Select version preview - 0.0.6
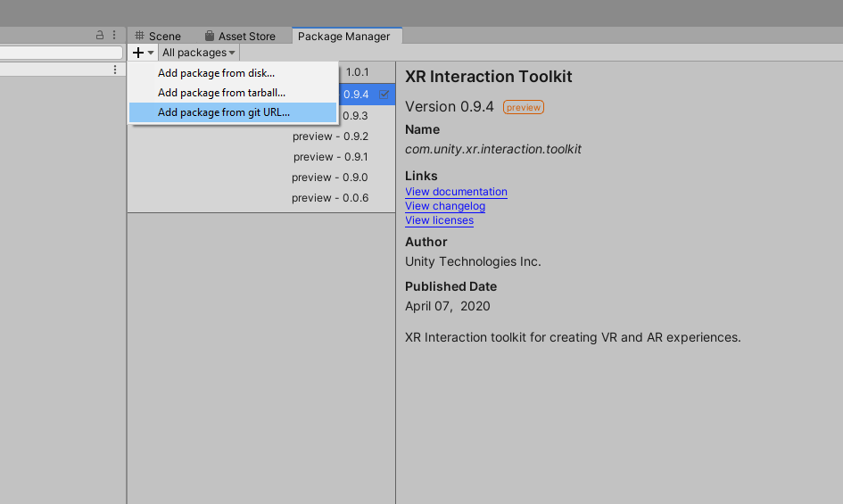Viewport: 843px width, 504px height. pos(330,198)
